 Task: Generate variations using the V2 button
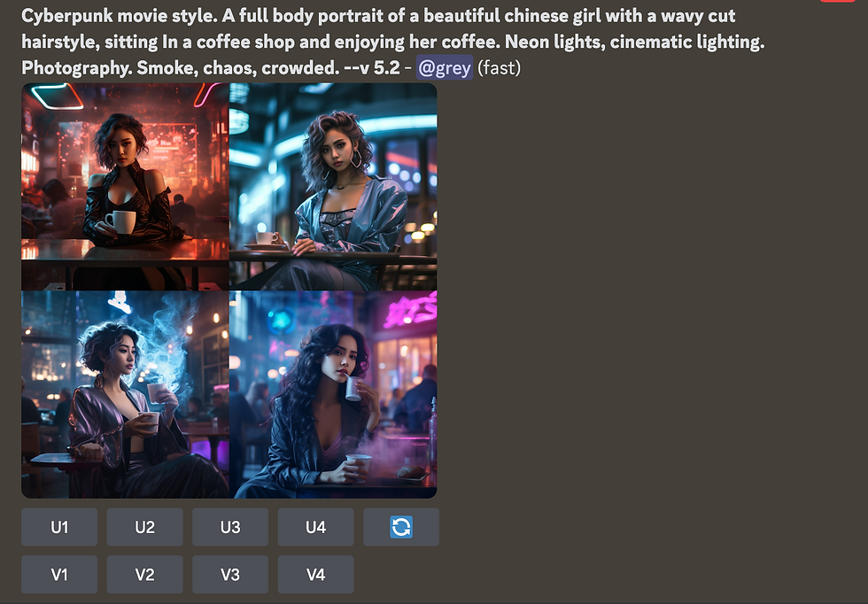click(x=144, y=575)
